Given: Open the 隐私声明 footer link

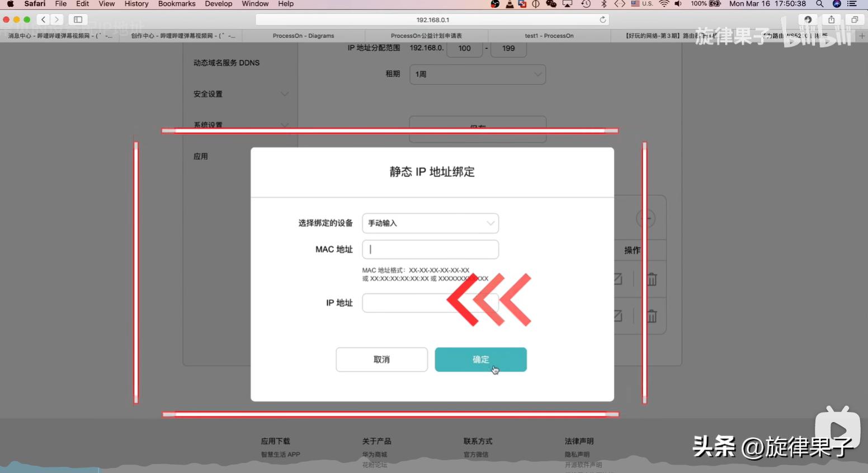Looking at the screenshot, I should [x=577, y=455].
